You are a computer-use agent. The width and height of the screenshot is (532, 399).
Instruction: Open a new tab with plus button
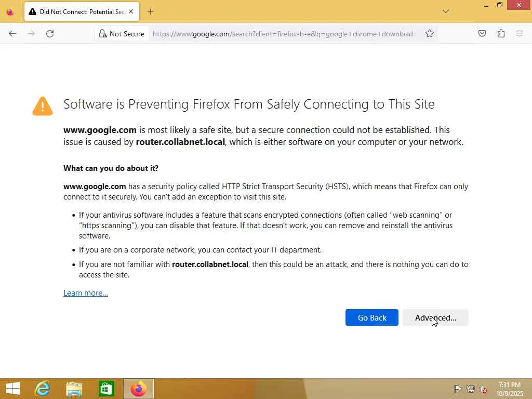pyautogui.click(x=151, y=11)
